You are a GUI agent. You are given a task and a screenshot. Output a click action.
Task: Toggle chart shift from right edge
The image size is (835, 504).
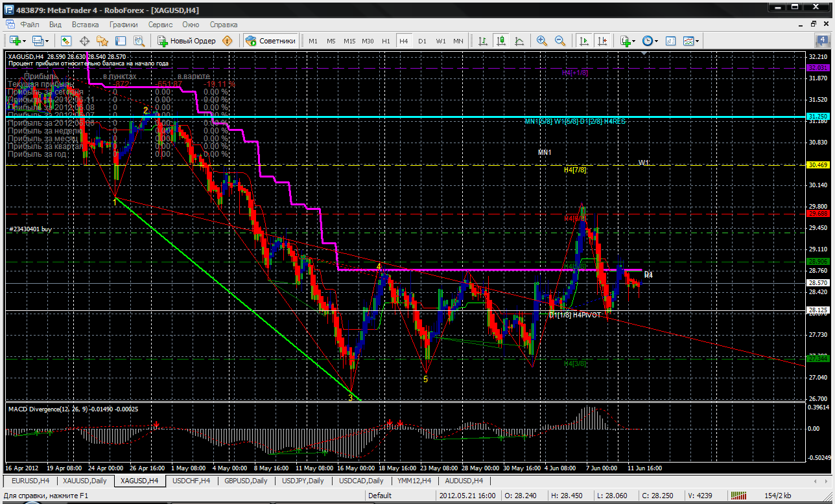pos(602,41)
